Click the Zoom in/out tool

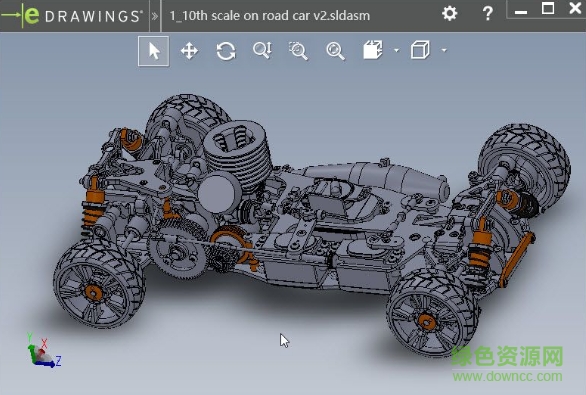pos(262,50)
